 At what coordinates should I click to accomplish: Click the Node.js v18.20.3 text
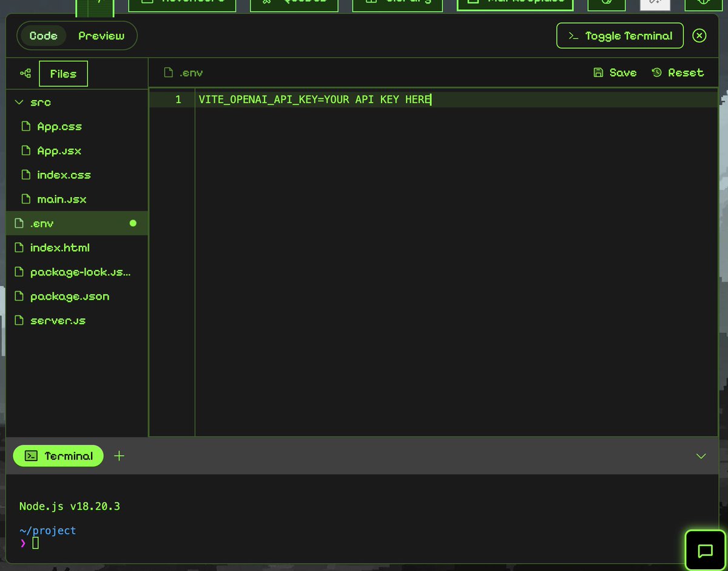70,506
